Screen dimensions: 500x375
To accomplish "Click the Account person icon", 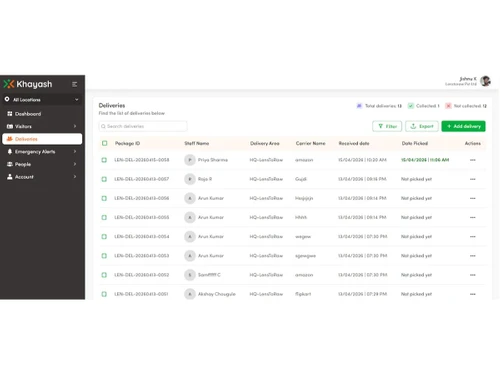I will click(x=10, y=177).
